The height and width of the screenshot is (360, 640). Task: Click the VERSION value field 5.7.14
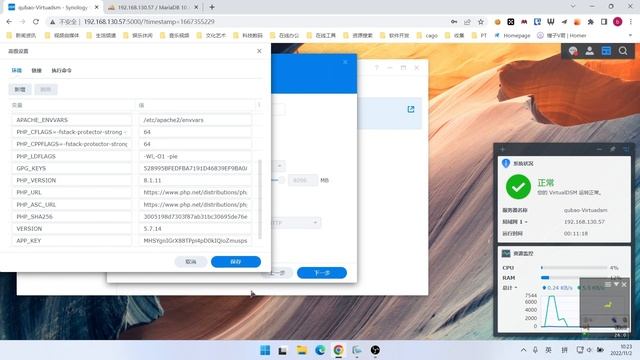pos(195,229)
